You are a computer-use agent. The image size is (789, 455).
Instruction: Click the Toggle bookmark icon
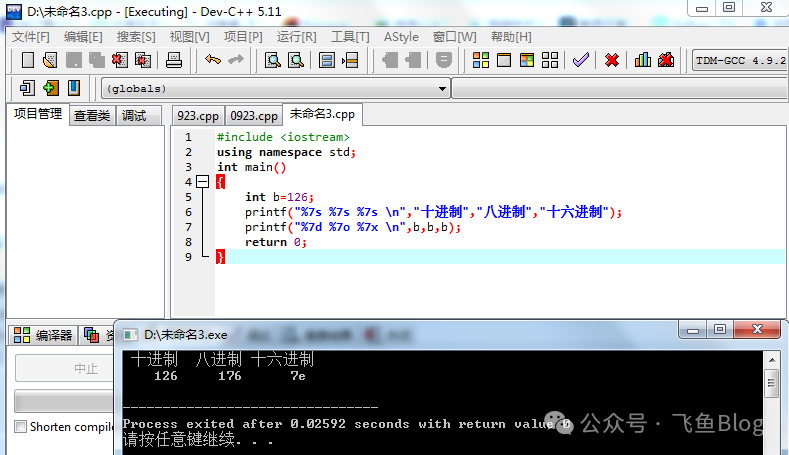73,88
